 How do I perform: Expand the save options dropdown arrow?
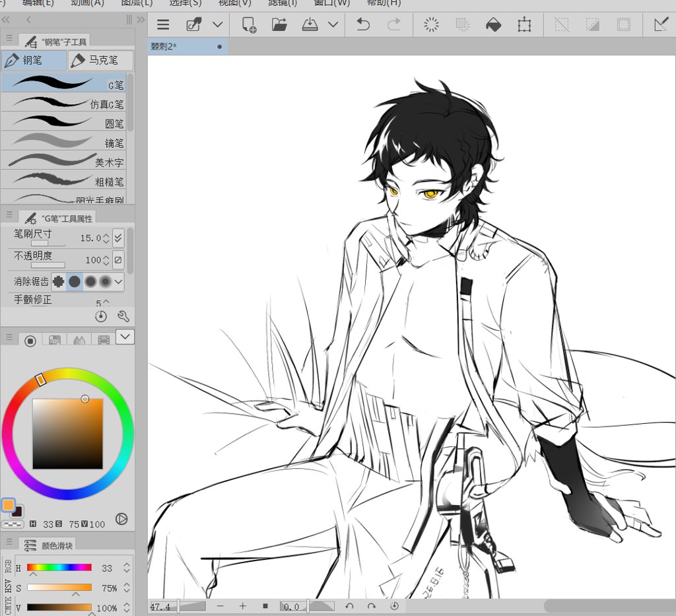click(x=333, y=24)
